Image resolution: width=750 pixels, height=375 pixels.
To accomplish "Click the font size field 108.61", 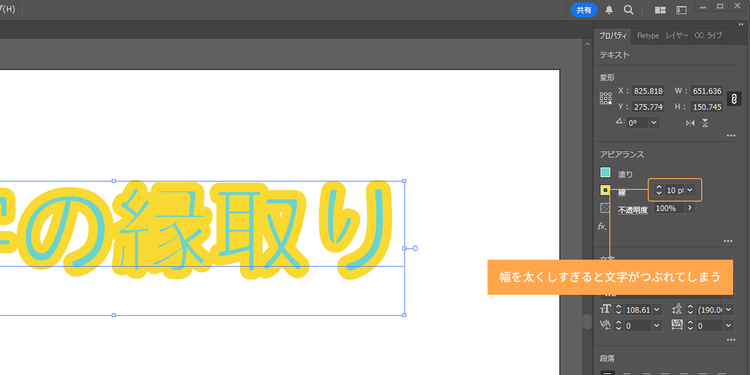I will (638, 310).
